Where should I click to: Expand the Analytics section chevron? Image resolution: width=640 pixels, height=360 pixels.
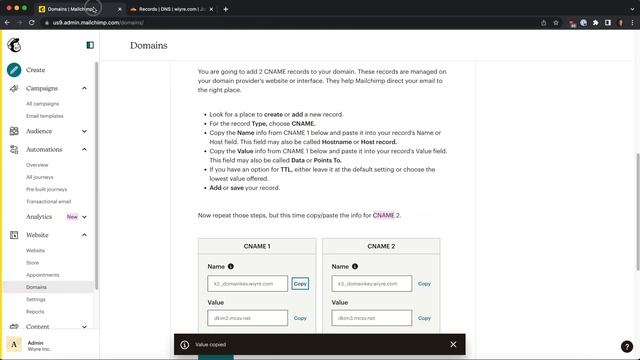84,217
